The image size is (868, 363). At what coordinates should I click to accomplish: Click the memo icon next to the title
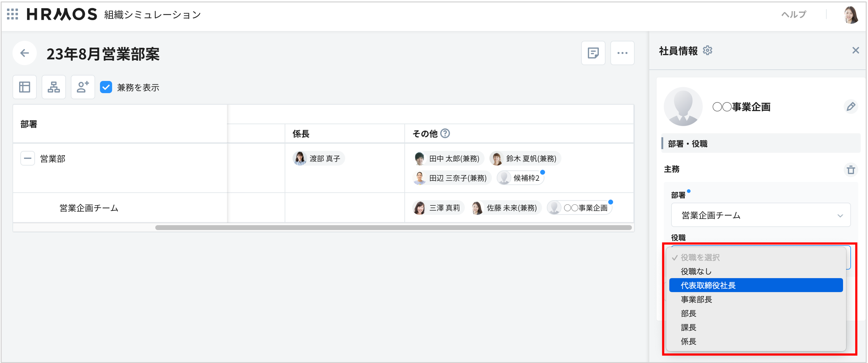593,53
